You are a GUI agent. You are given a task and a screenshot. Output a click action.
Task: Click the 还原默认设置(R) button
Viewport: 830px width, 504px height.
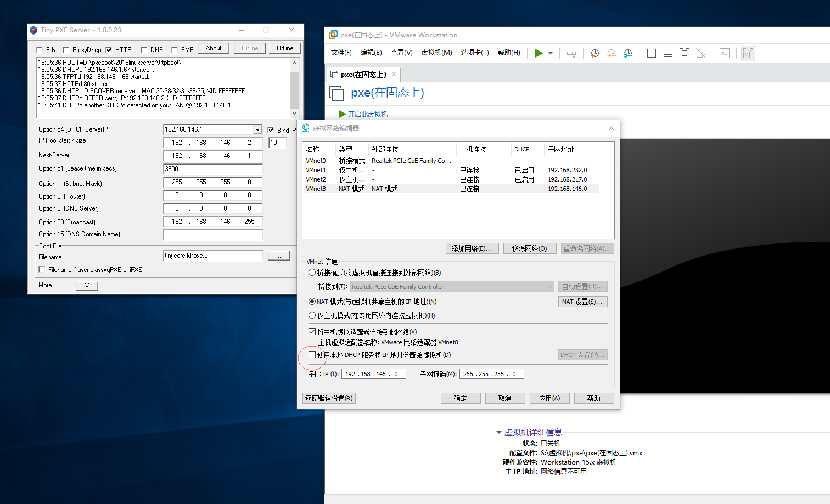(x=329, y=398)
